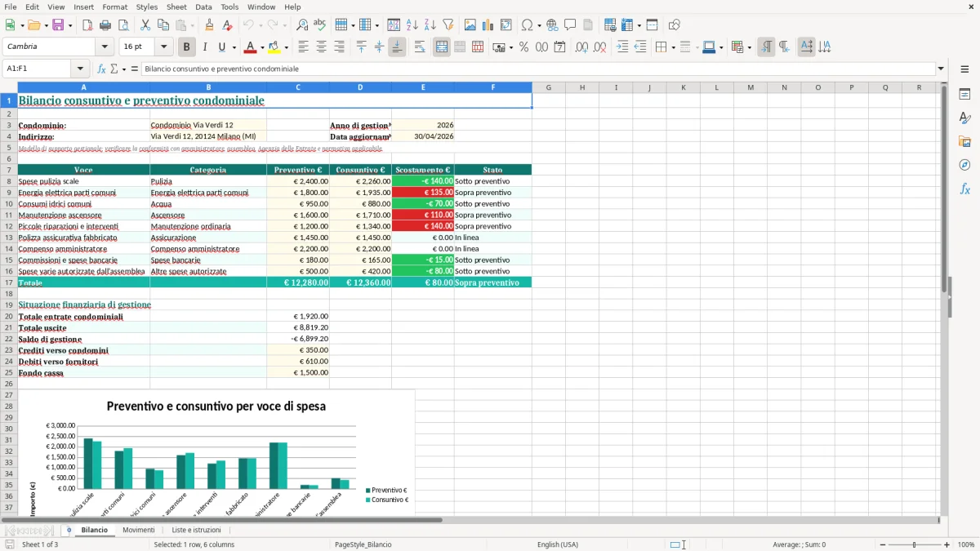Click English (USA) language in status bar

point(558,544)
